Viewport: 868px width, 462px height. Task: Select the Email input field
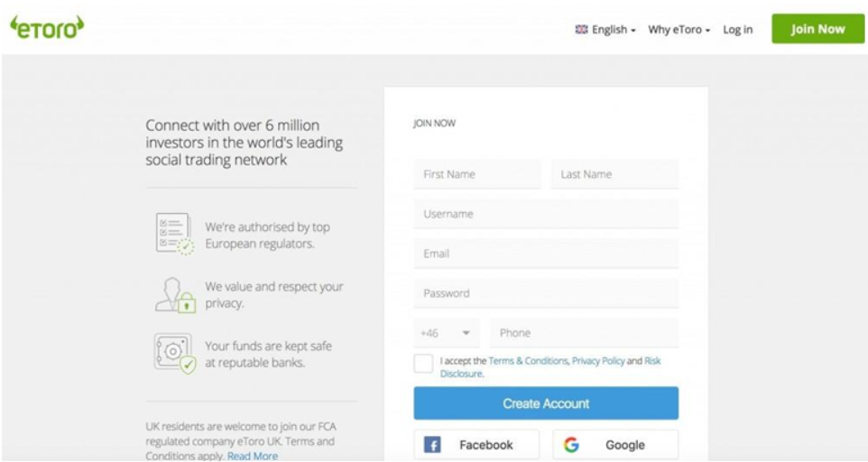[x=546, y=254]
